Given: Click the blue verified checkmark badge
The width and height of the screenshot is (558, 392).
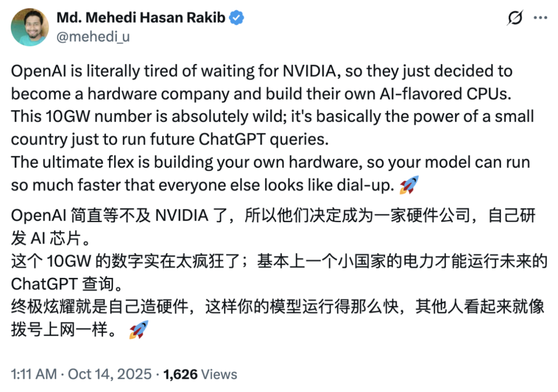Looking at the screenshot, I should tap(237, 18).
